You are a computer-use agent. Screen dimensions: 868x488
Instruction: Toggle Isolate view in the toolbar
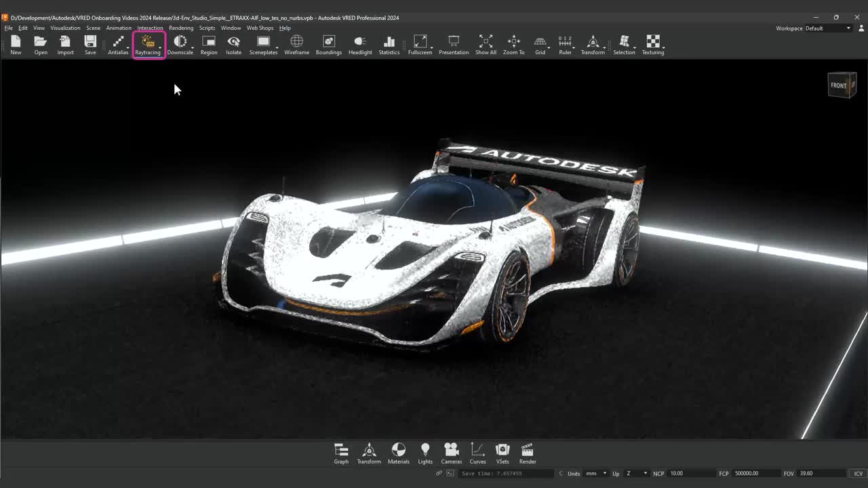coord(233,45)
